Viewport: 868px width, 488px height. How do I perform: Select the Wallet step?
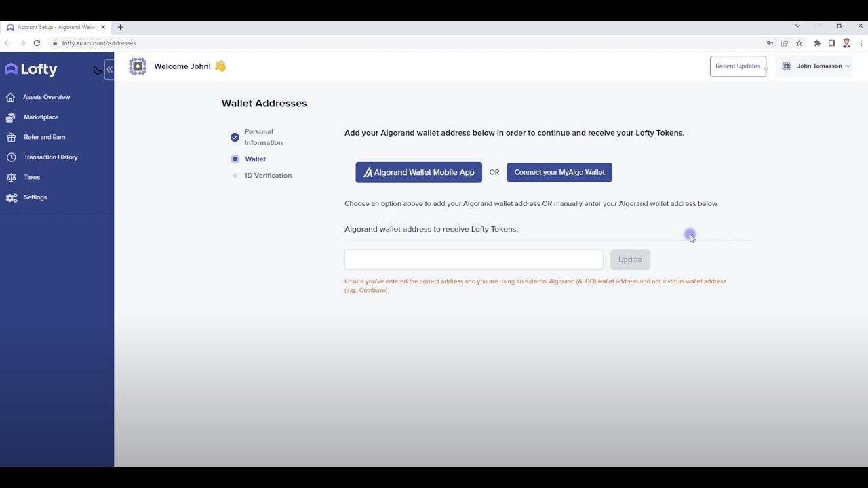[255, 159]
